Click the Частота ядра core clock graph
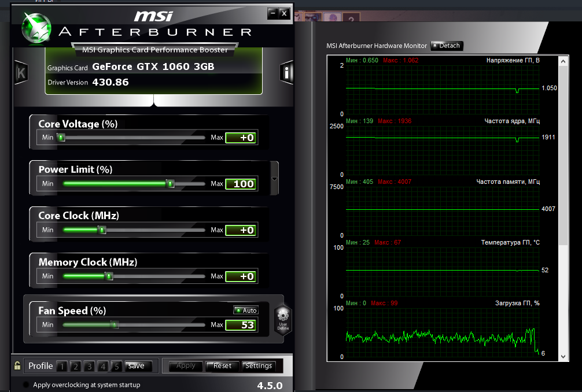The height and width of the screenshot is (392, 582). [x=443, y=150]
